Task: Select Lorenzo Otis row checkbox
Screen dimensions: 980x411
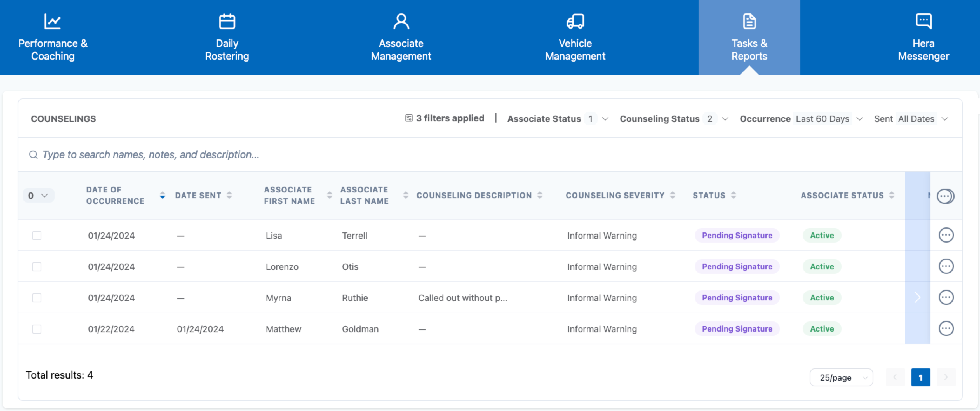Action: click(37, 267)
